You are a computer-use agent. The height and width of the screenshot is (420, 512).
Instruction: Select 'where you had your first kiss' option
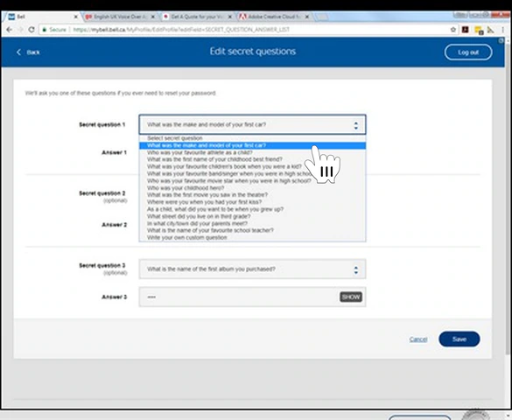pyautogui.click(x=252, y=202)
